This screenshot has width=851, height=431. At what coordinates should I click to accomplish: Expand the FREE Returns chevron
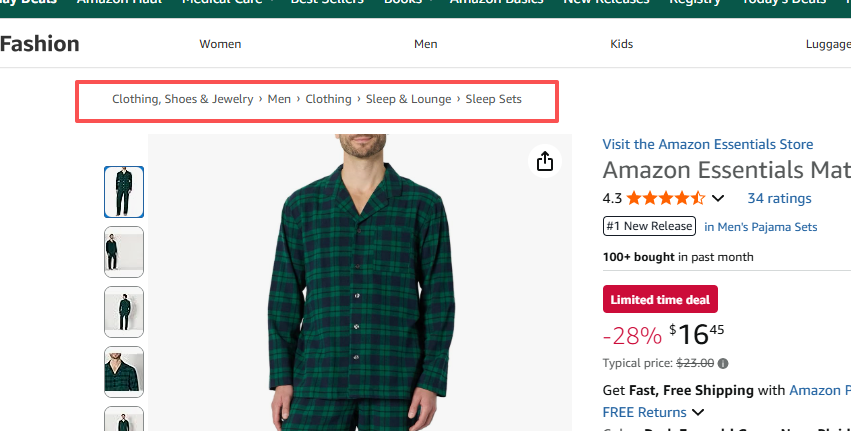pos(698,412)
